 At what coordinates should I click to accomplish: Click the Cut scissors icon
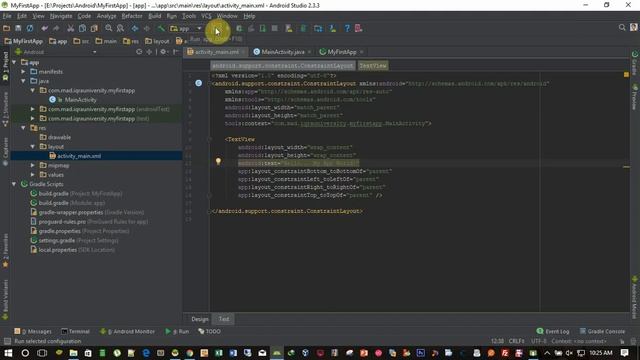(71, 28)
